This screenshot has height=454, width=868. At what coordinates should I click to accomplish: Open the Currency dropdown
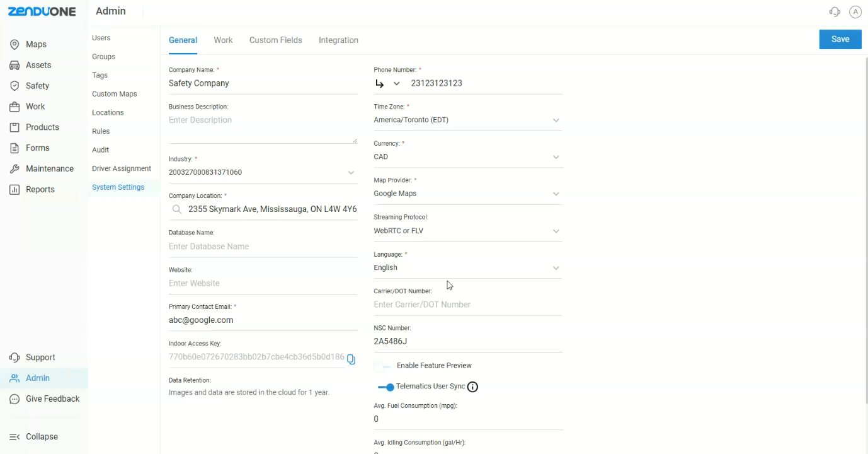point(556,157)
